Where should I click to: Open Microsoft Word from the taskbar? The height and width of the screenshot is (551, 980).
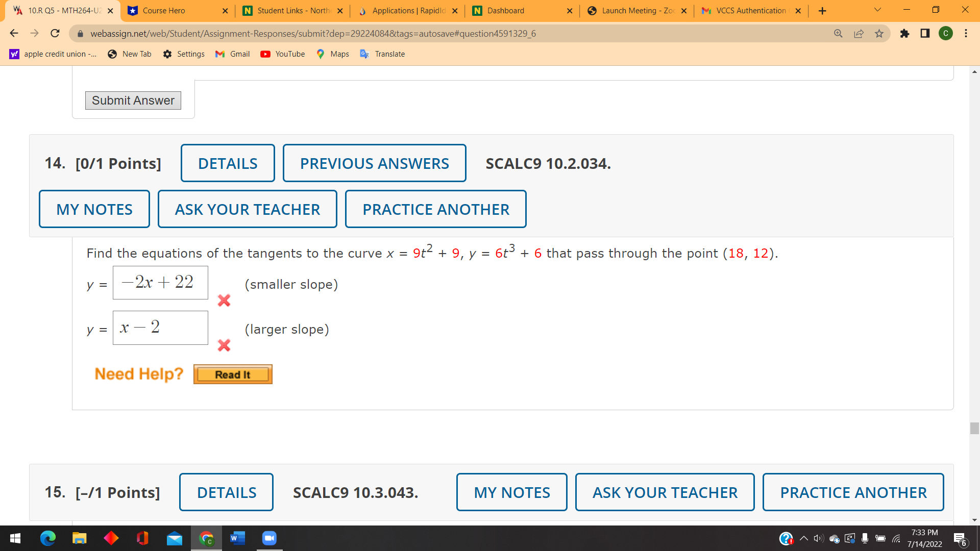click(x=237, y=538)
